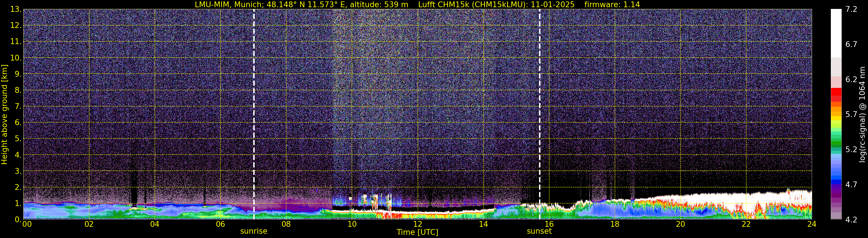The image size is (868, 238).
Task: Click the '3.' height tick label
Action: pyautogui.click(x=18, y=171)
